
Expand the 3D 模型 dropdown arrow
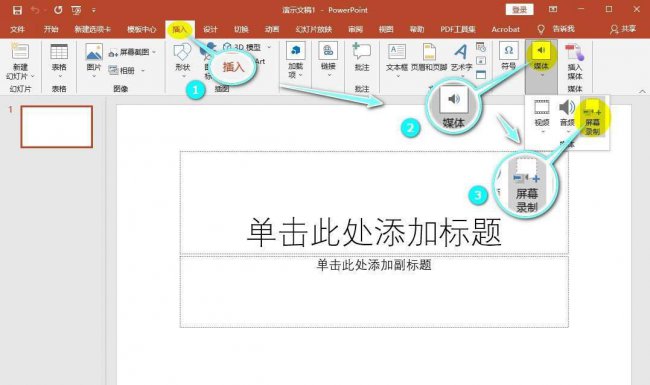(x=269, y=47)
